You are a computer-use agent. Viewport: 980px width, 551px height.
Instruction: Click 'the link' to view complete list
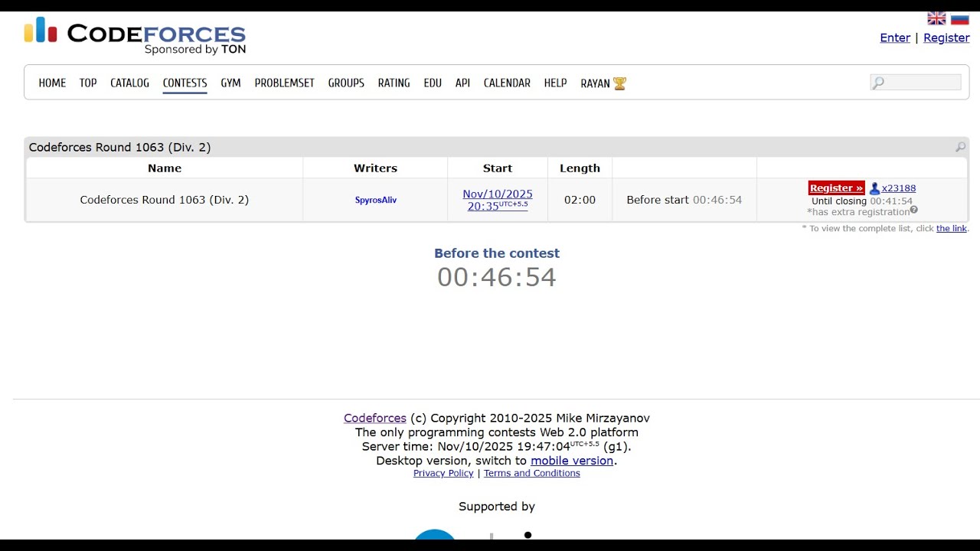[952, 228]
